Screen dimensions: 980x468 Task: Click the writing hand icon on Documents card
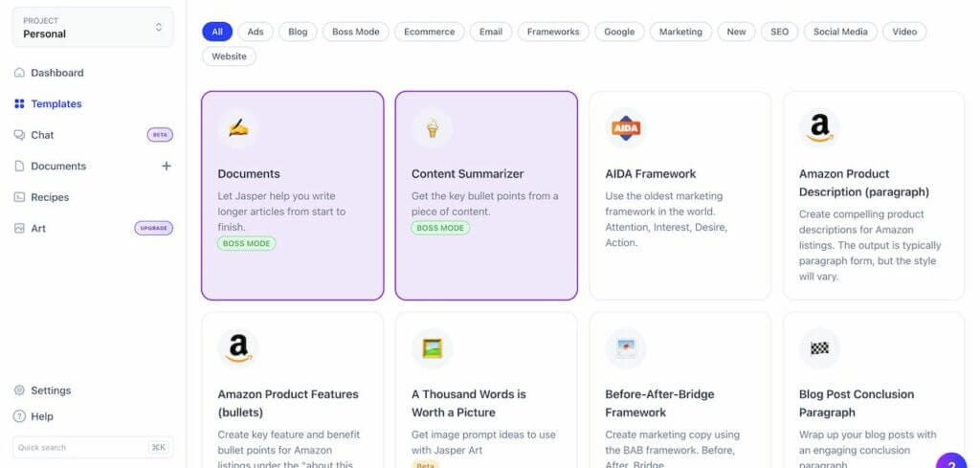[238, 128]
